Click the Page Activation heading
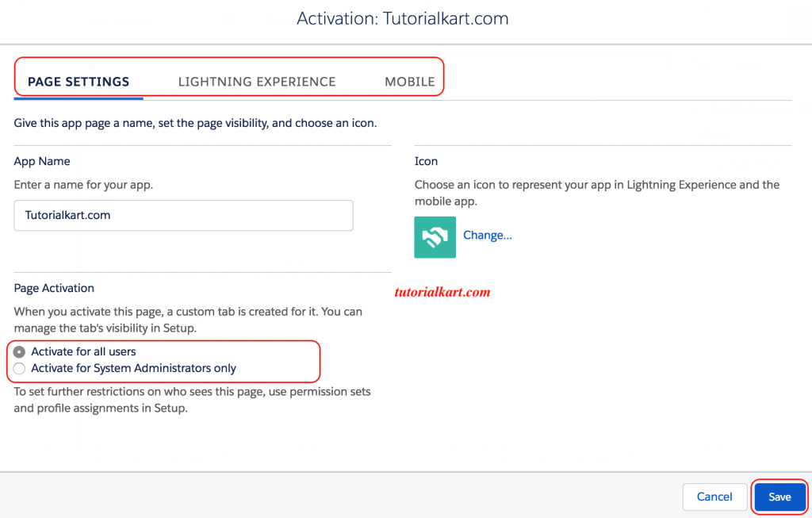812x518 pixels. (x=54, y=288)
